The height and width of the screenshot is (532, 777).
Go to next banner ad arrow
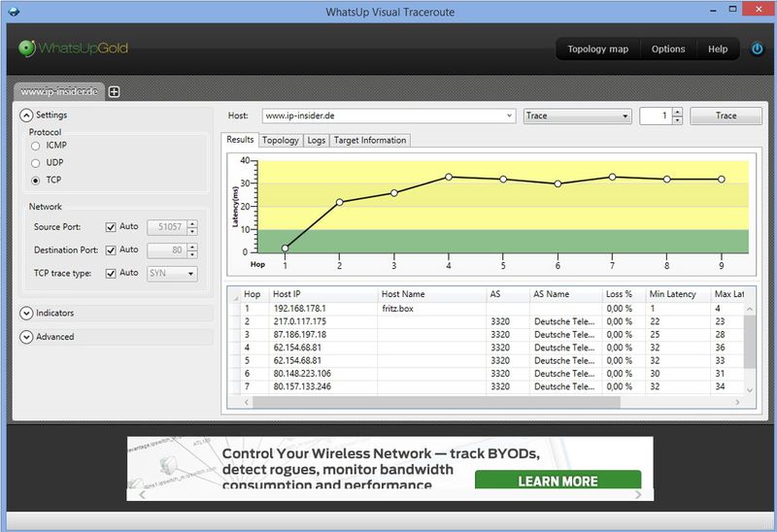point(638,495)
